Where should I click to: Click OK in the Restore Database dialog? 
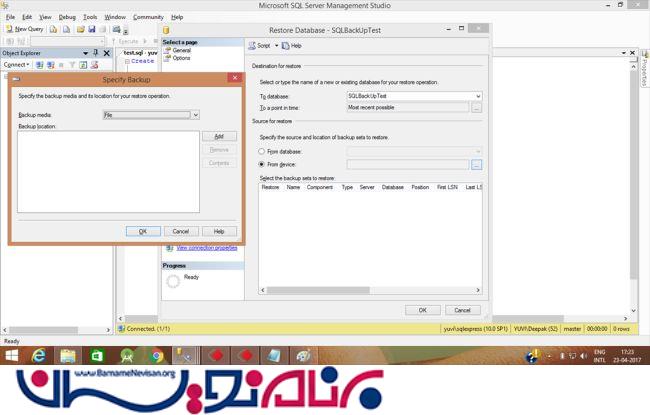422,310
